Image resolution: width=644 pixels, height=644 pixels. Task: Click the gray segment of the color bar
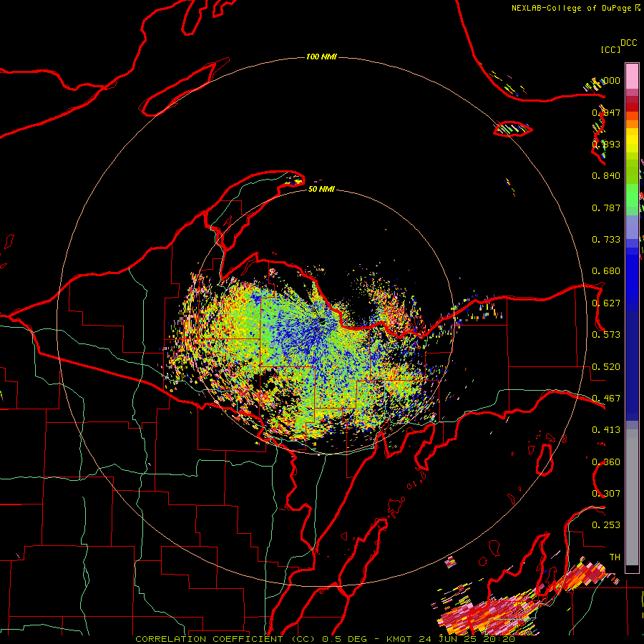tap(632, 497)
